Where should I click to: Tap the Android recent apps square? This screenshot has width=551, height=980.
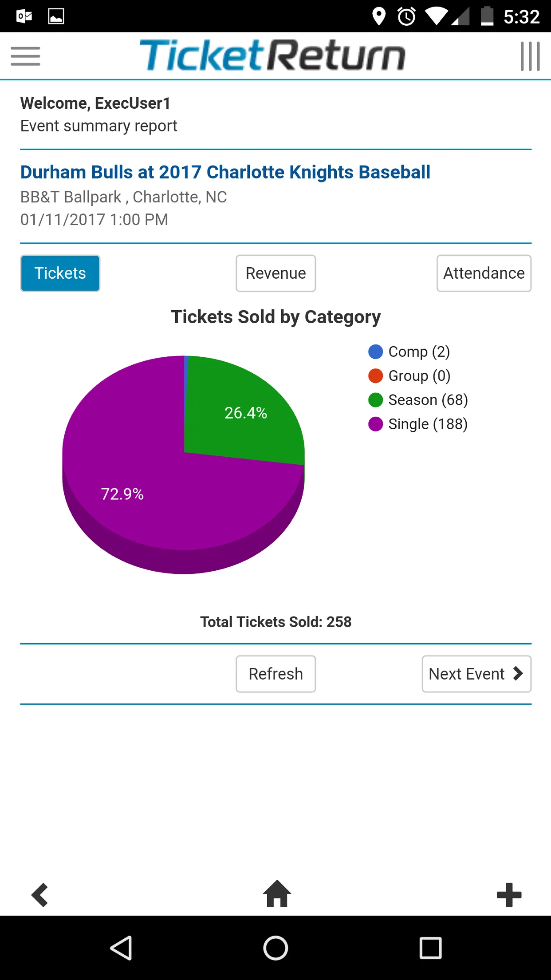[430, 948]
